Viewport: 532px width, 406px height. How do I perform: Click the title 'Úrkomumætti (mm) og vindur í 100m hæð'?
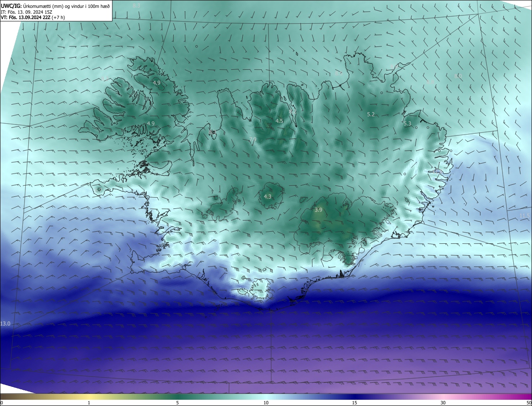(x=67, y=6)
